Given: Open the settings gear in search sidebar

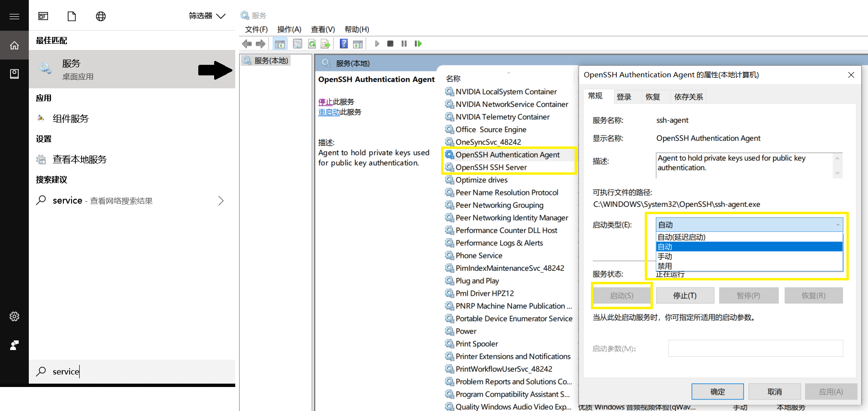Looking at the screenshot, I should point(14,316).
